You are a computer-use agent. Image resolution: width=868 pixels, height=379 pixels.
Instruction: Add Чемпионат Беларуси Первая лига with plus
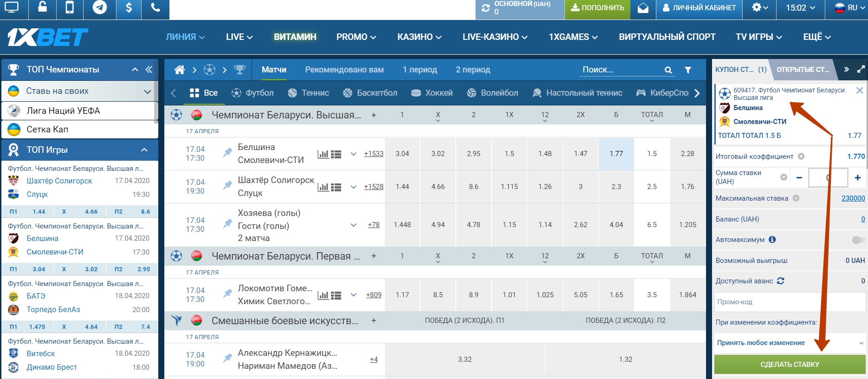coord(374,256)
